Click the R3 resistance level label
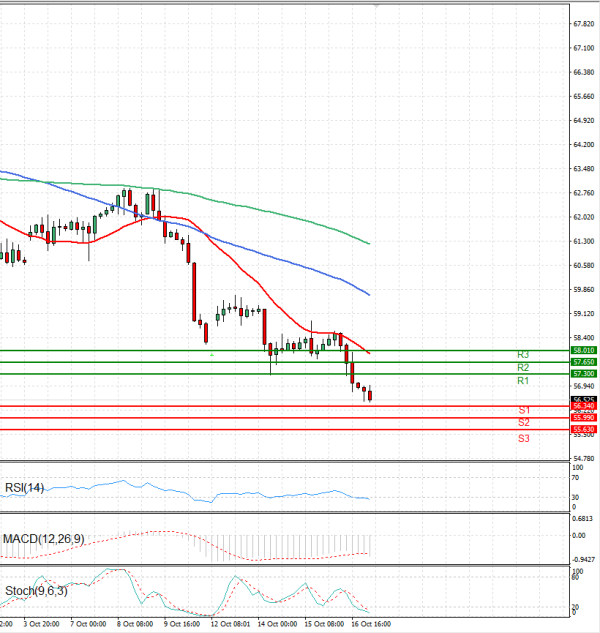This screenshot has height=633, width=600. point(523,355)
